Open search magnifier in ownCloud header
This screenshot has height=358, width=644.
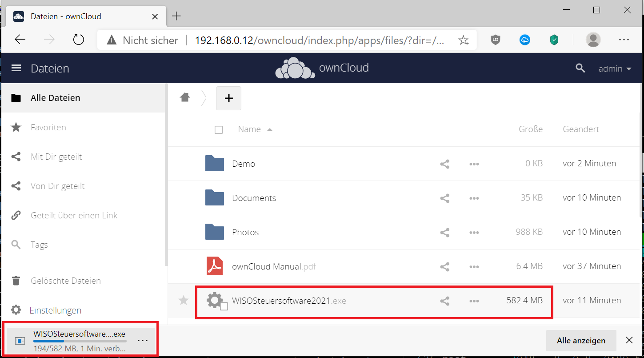click(580, 68)
